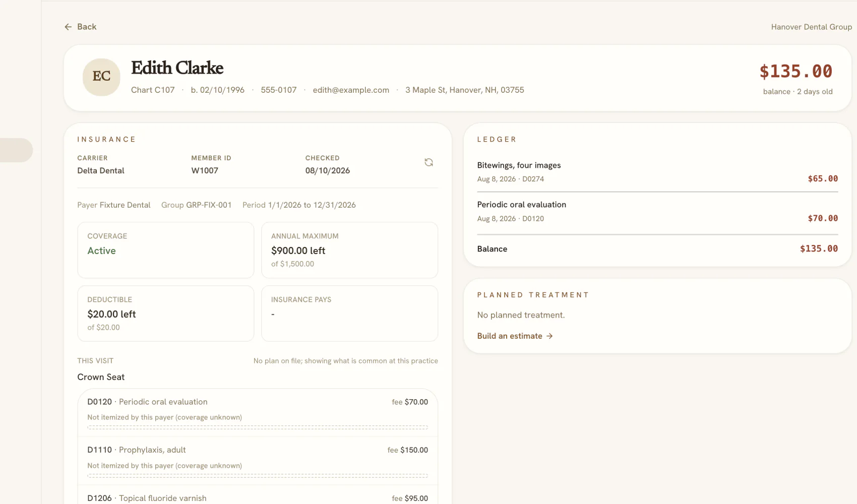Select Period 1/1/2026 to 12/31/2026
Screen dimensions: 857x504
tap(299, 205)
